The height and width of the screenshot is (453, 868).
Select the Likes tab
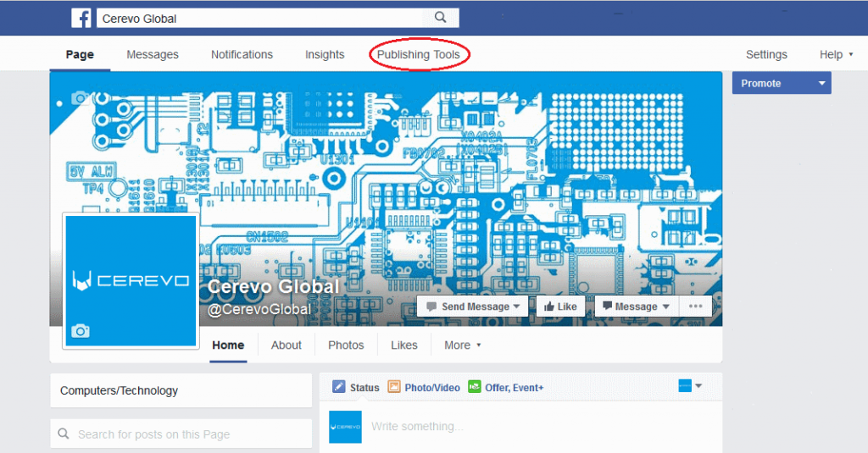pyautogui.click(x=404, y=345)
